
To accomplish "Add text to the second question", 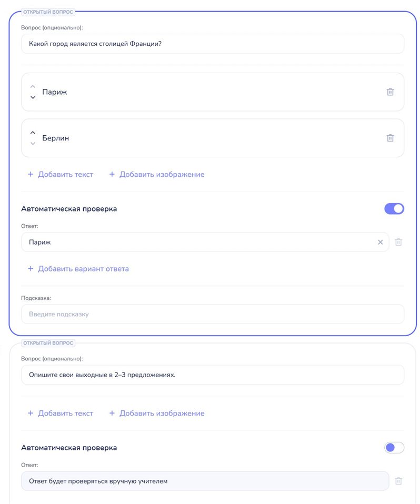I will [61, 413].
